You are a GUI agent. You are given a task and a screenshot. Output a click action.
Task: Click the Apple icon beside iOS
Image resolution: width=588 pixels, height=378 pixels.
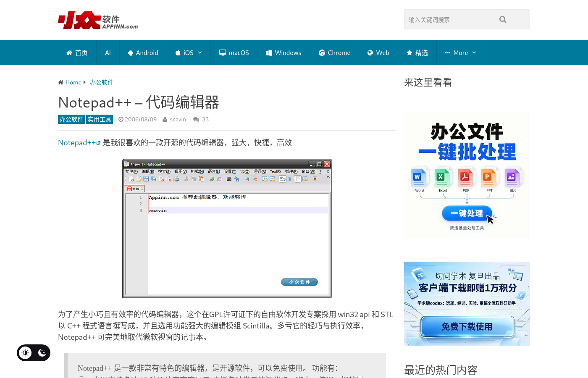178,52
